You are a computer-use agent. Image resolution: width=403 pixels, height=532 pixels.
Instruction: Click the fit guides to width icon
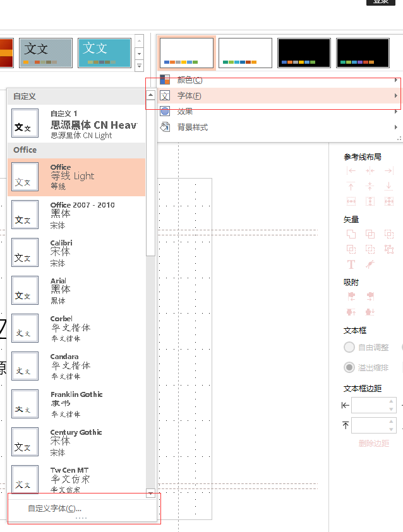pyautogui.click(x=351, y=201)
